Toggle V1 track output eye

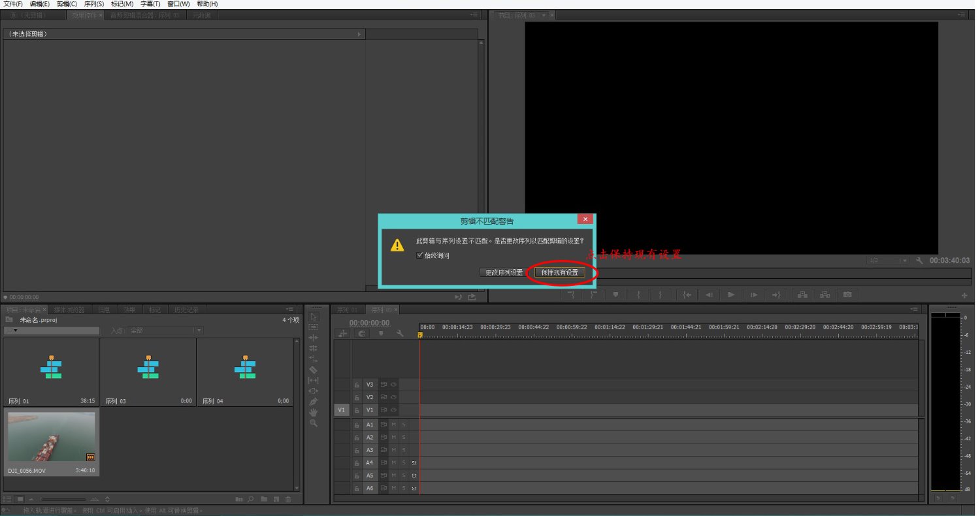394,410
